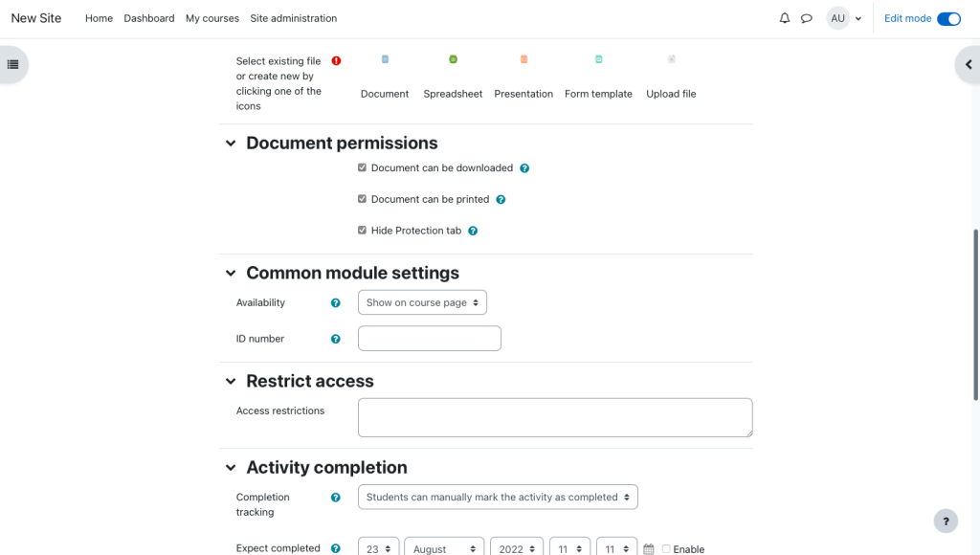Open the calendar picker for Expect completed date
This screenshot has width=980, height=555.
pos(648,547)
